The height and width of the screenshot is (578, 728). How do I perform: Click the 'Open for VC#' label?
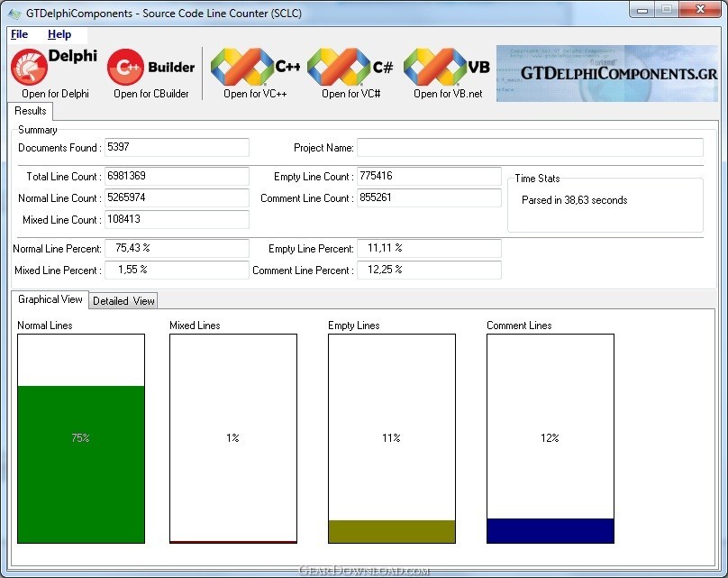coord(351,94)
